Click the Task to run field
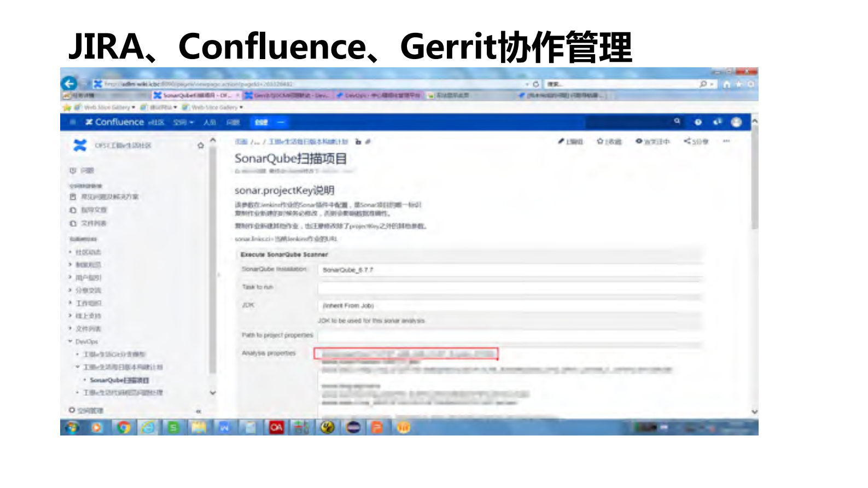Screen dimensions: 868x488 510,287
